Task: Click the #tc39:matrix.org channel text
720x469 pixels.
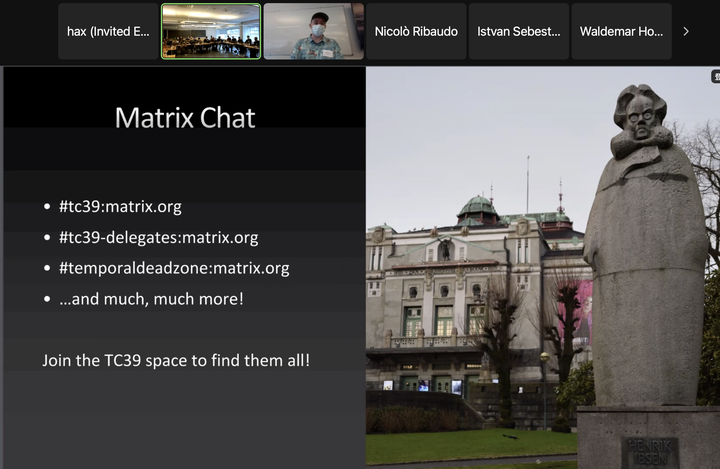Action: click(x=120, y=207)
